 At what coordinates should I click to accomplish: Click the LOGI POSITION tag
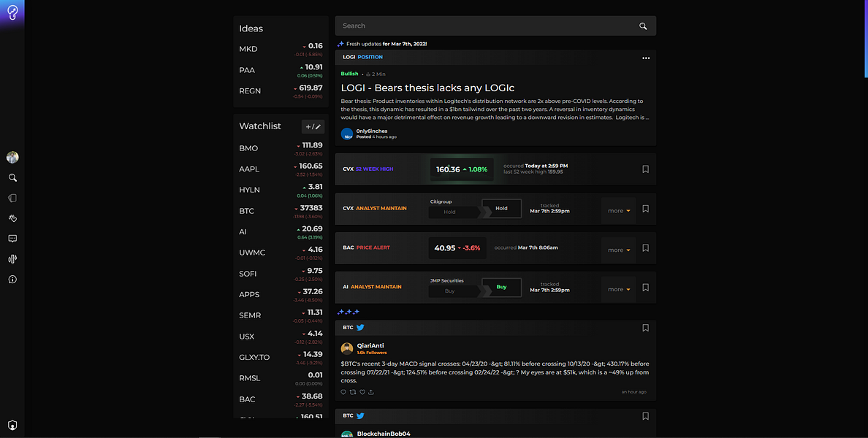coord(362,57)
